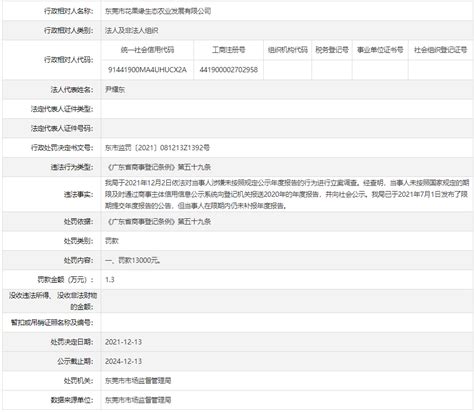Click the 组织机构代码 column header
The width and height of the screenshot is (474, 412).
(288, 50)
